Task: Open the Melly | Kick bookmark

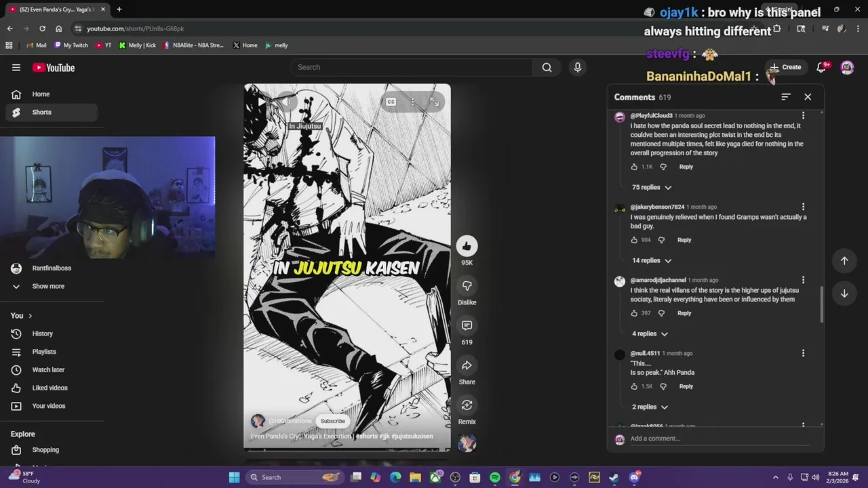Action: point(138,45)
